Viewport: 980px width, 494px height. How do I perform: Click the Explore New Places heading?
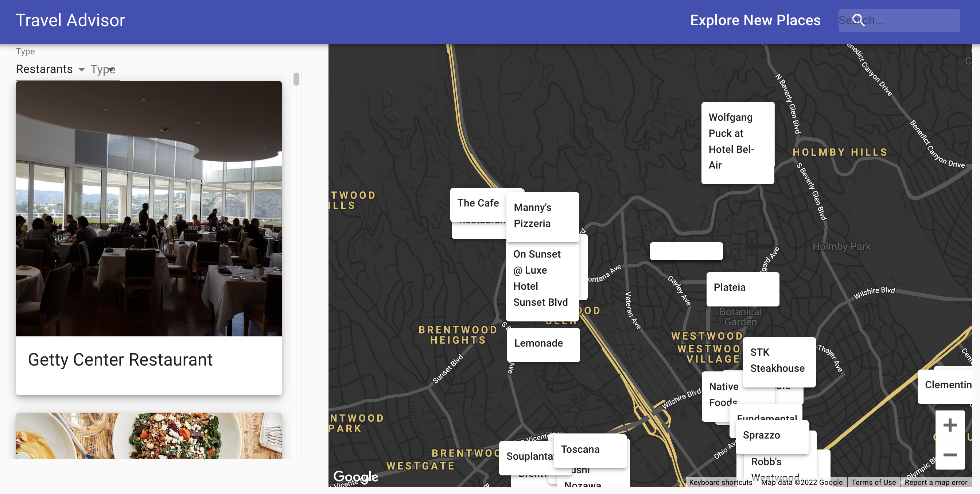755,20
